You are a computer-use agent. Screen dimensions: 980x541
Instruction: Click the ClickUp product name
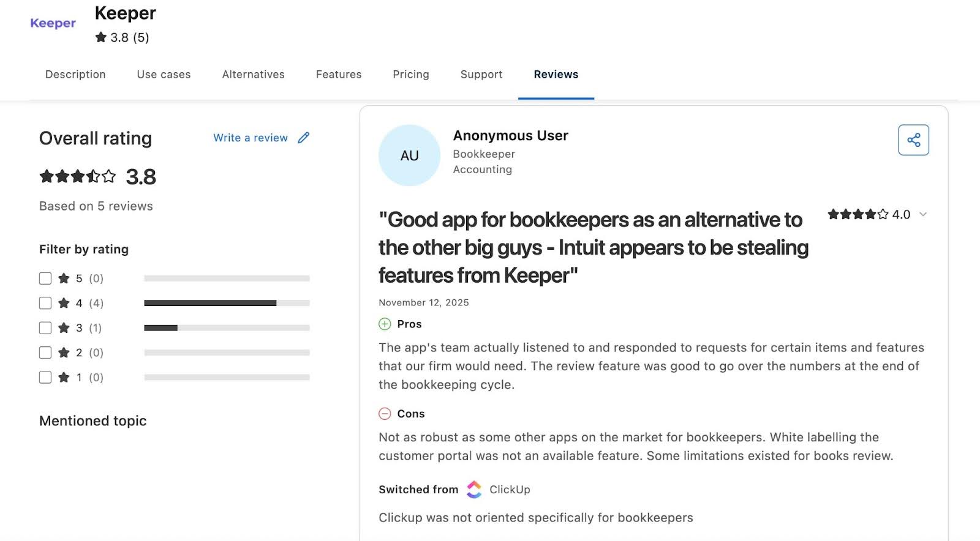tap(510, 490)
